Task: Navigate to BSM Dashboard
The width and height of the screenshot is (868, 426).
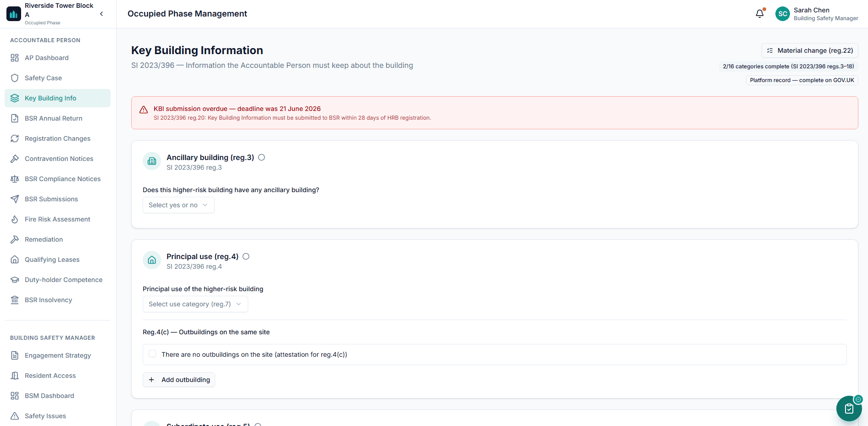Action: click(x=57, y=396)
